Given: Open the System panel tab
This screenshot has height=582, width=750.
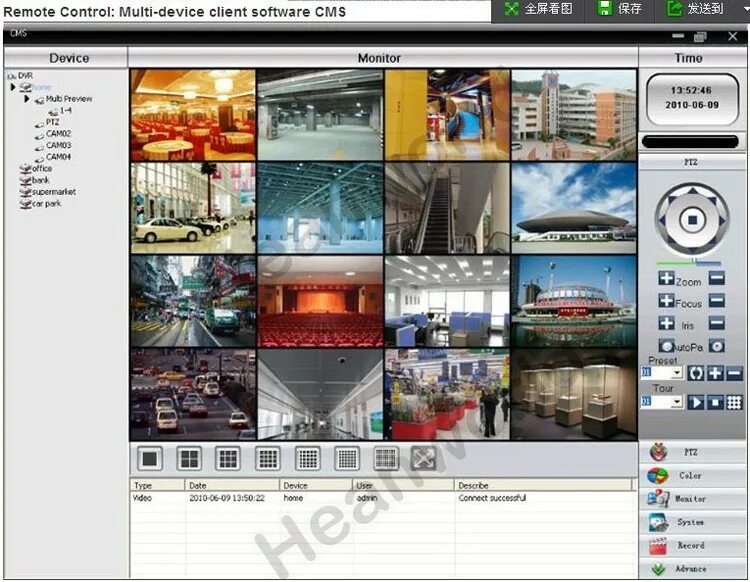Looking at the screenshot, I should point(692,522).
